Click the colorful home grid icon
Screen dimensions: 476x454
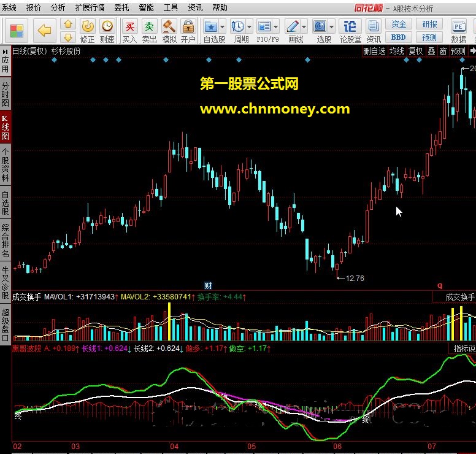click(x=17, y=31)
